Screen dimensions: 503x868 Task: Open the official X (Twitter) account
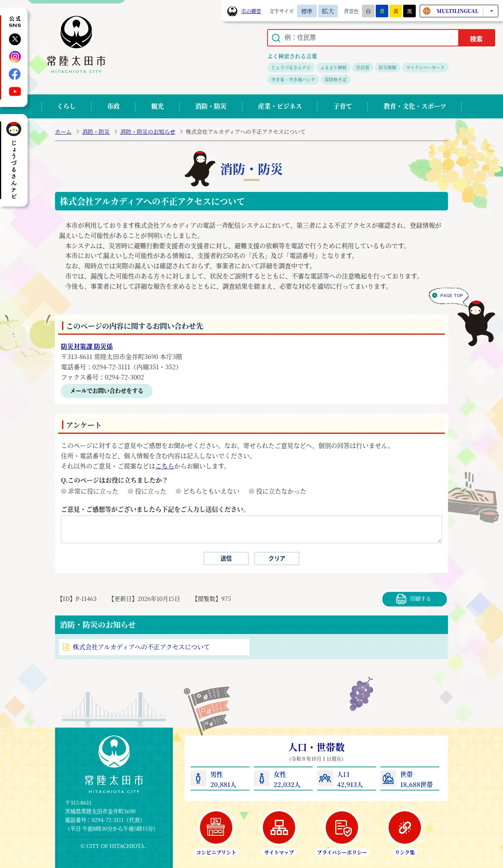[x=15, y=39]
